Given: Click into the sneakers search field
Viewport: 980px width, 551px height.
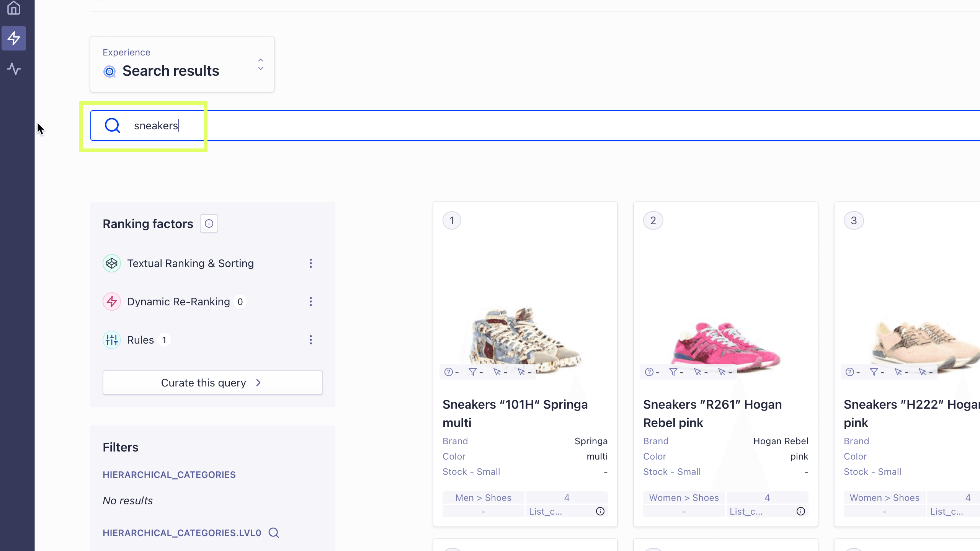Looking at the screenshot, I should (536, 126).
